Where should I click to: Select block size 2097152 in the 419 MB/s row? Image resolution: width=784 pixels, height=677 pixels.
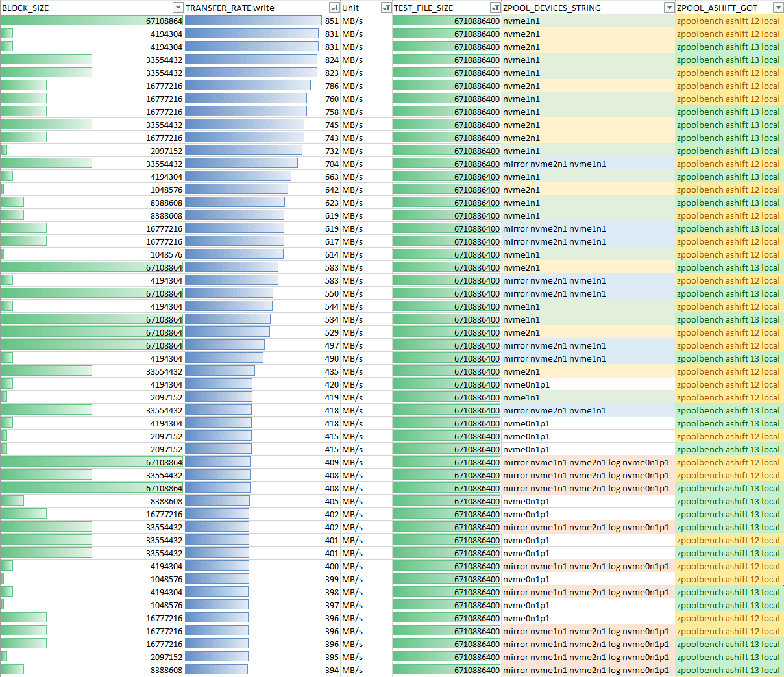click(92, 397)
